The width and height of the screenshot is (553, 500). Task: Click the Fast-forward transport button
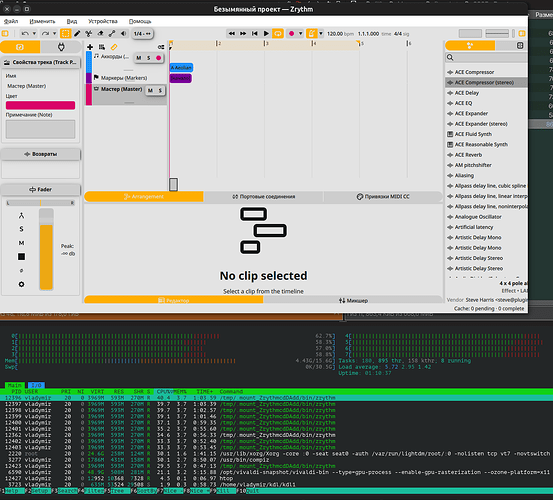click(x=243, y=33)
